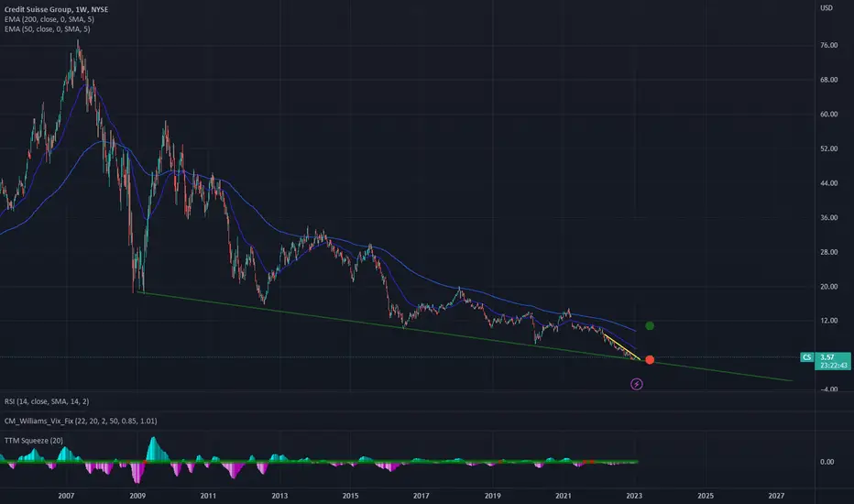The height and width of the screenshot is (504, 854).
Task: Click the purple lightning event icon
Action: pos(636,384)
